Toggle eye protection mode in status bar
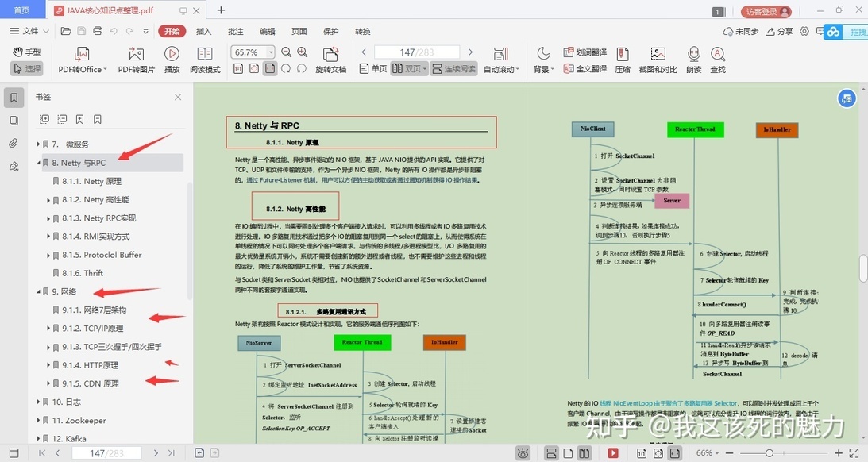The height and width of the screenshot is (462, 868). [x=523, y=453]
